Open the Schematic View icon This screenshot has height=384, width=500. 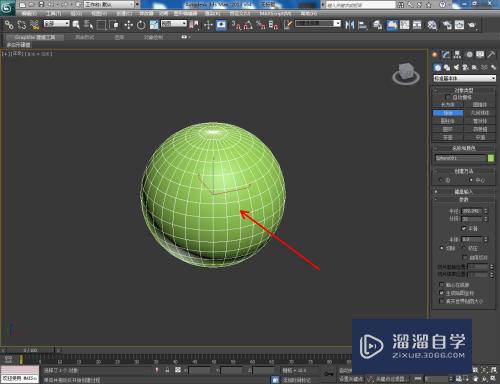tap(417, 25)
